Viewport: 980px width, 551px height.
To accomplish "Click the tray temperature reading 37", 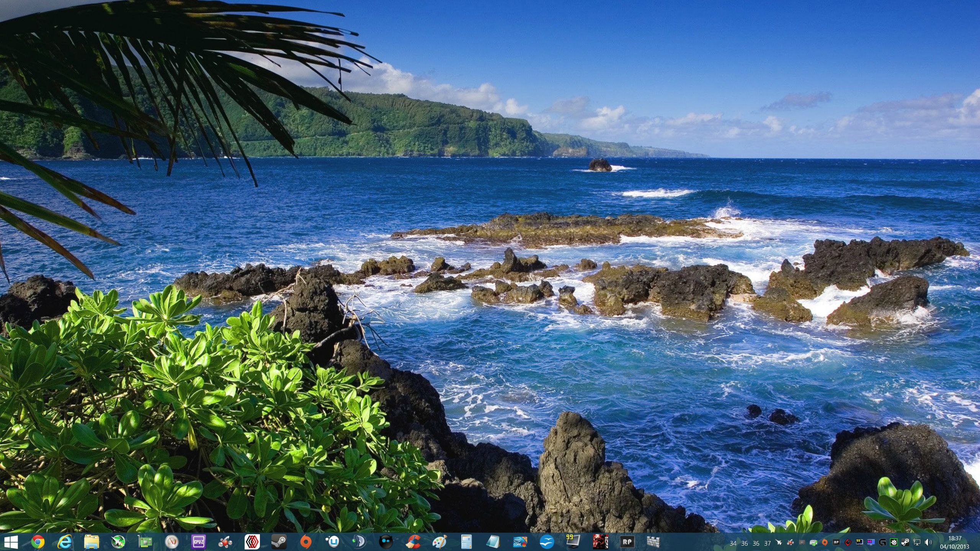I will [767, 543].
